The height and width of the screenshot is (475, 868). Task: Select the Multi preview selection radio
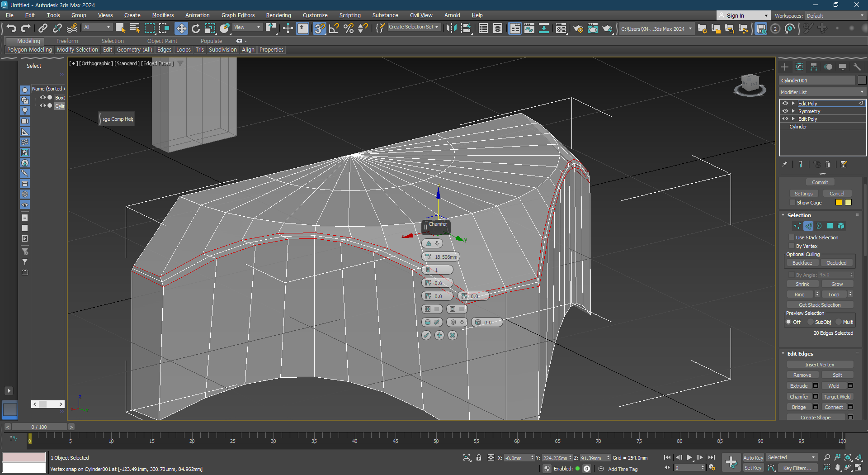(839, 322)
